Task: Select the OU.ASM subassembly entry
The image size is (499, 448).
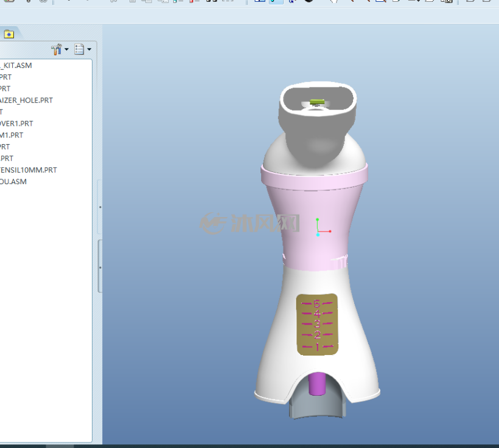Action: click(13, 182)
